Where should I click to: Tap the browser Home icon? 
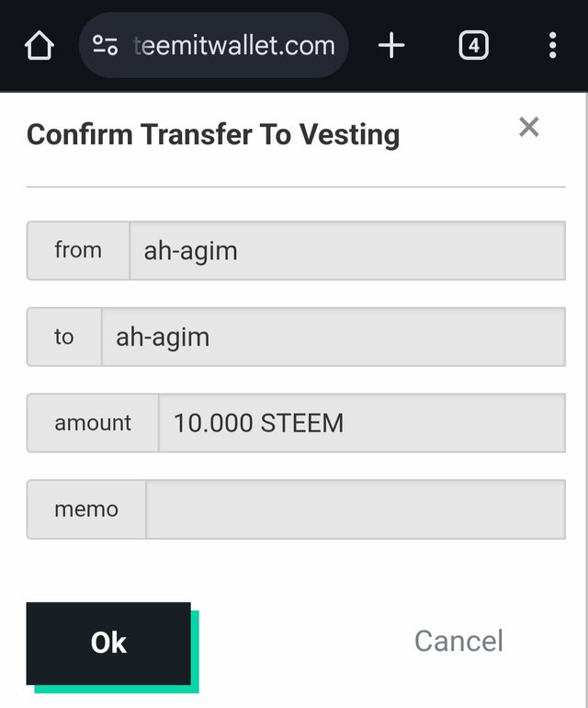click(40, 45)
